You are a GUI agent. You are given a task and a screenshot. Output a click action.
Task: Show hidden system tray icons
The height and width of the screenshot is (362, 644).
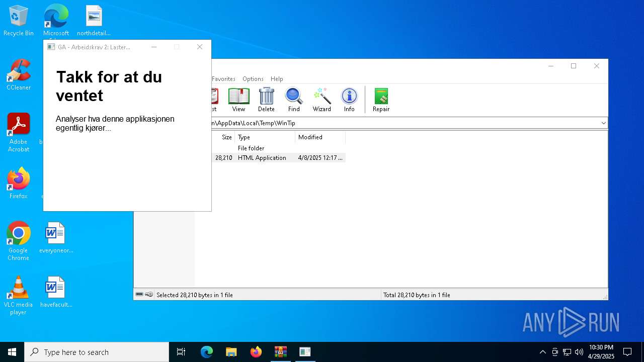pos(542,352)
